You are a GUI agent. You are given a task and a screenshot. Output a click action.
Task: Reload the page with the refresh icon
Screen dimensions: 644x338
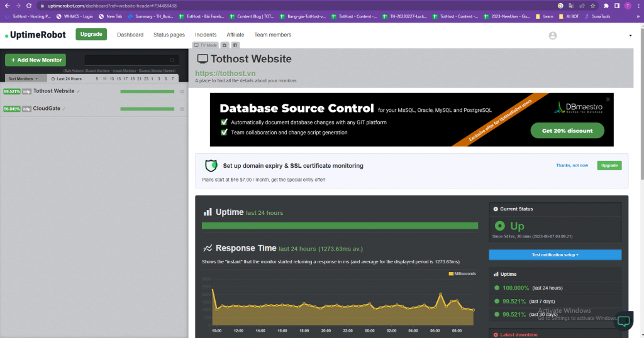[29, 6]
